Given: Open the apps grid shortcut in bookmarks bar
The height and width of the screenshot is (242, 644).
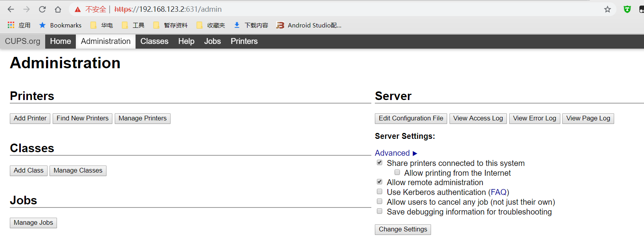Looking at the screenshot, I should point(11,25).
